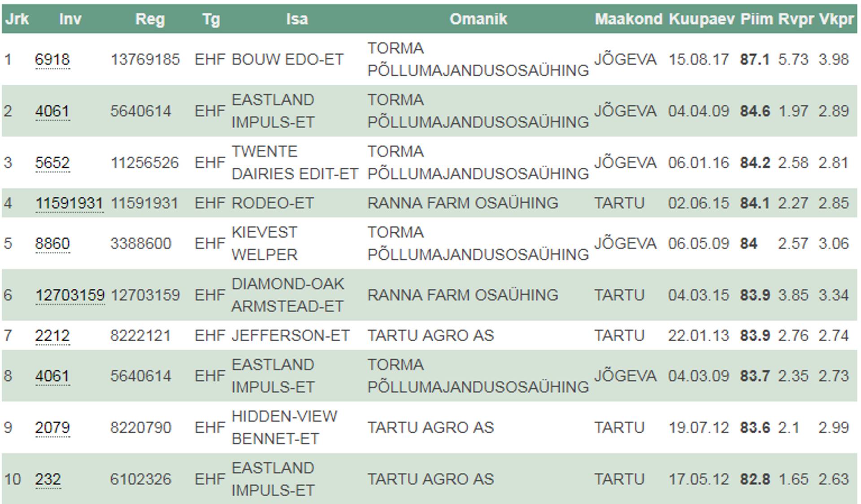The width and height of the screenshot is (861, 504).
Task: Click the Vkpr column header
Action: pyautogui.click(x=836, y=19)
